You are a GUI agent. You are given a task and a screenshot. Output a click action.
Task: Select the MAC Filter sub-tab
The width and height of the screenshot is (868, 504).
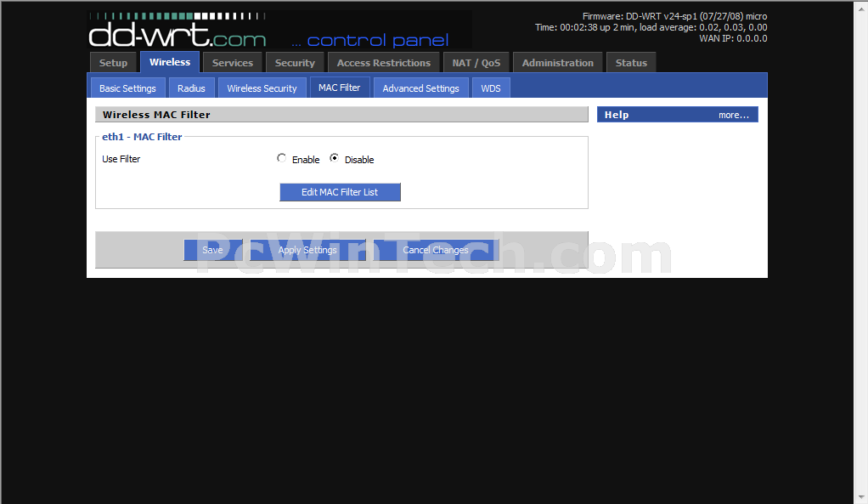[340, 88]
